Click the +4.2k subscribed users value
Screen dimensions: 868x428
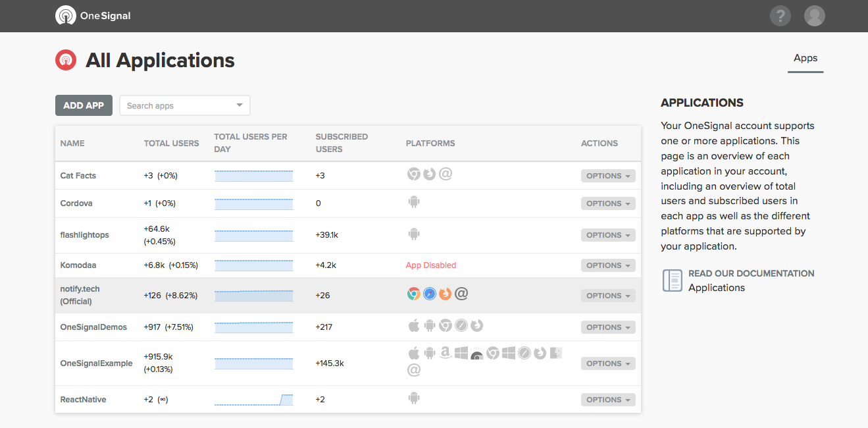pyautogui.click(x=326, y=265)
